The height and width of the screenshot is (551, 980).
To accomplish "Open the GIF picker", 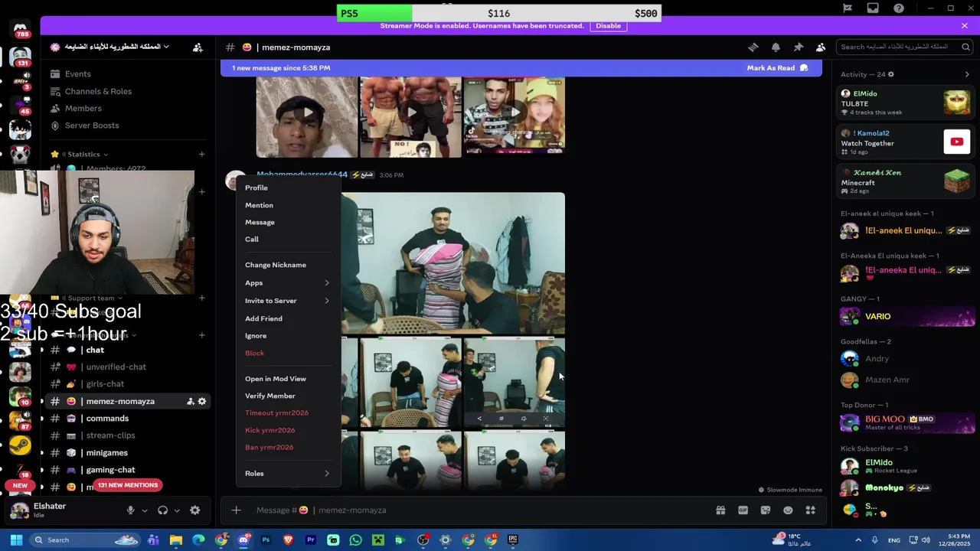I will click(743, 510).
